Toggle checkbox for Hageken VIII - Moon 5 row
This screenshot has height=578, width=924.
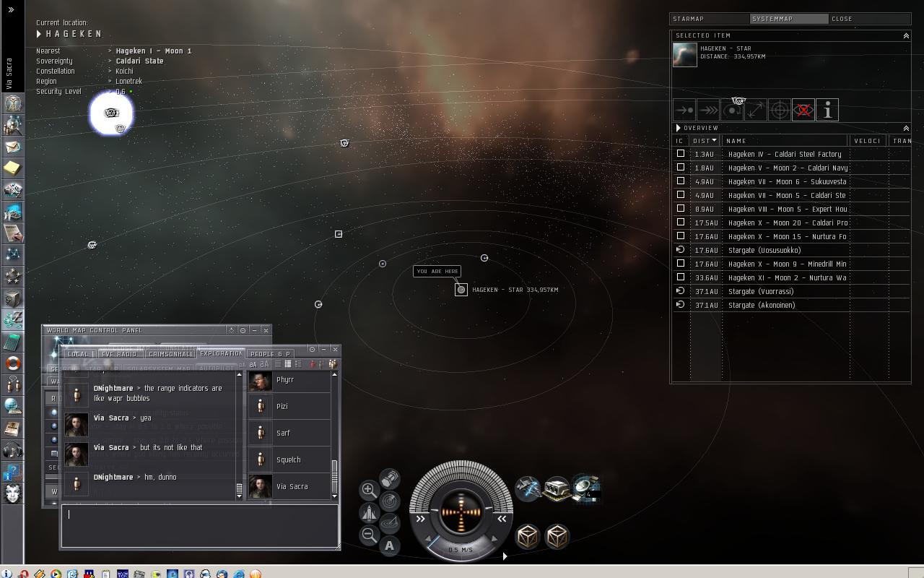(680, 209)
